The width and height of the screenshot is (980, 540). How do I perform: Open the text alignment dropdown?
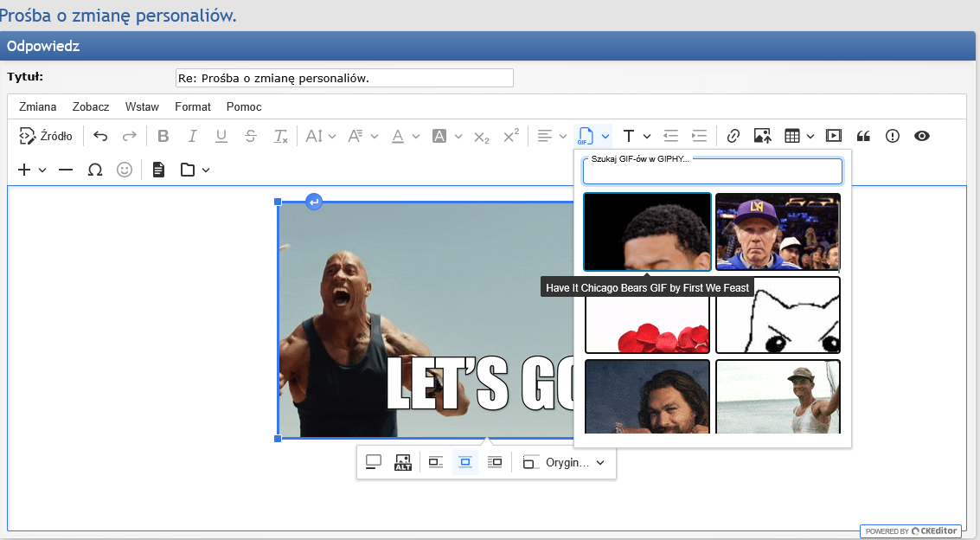click(x=552, y=136)
